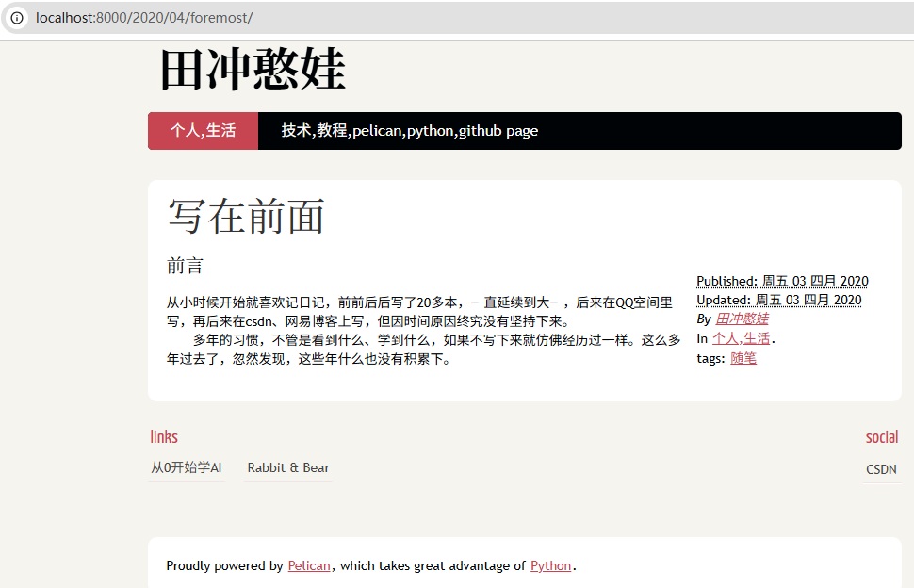Click the social section heading

(881, 436)
